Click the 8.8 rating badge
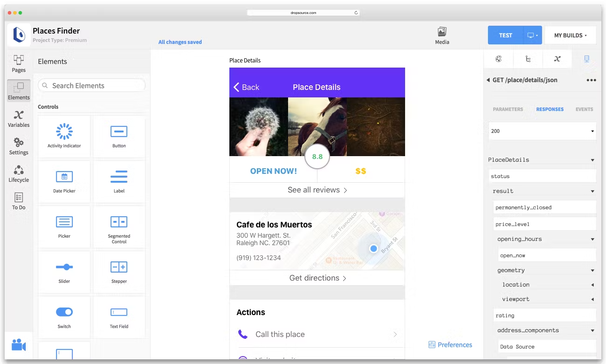606x364 pixels. pyautogui.click(x=317, y=157)
